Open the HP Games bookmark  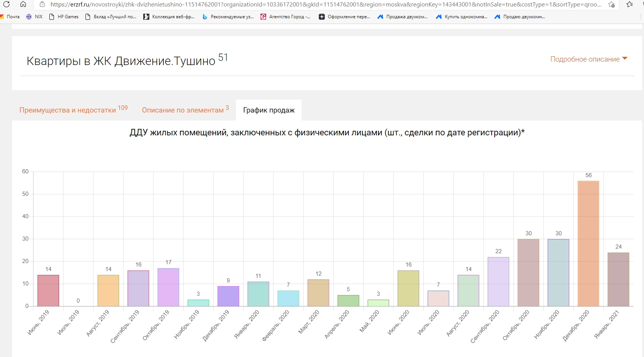[x=64, y=17]
